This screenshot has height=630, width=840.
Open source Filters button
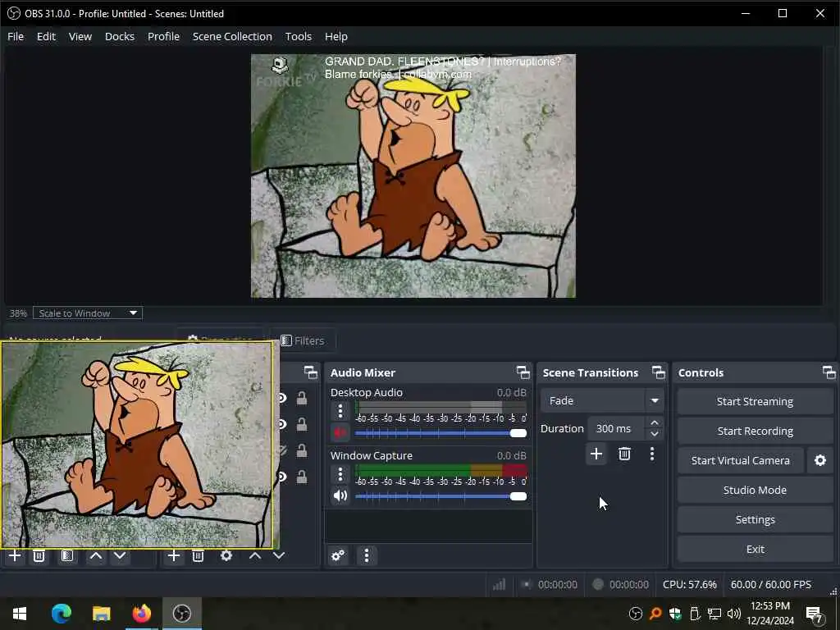303,340
